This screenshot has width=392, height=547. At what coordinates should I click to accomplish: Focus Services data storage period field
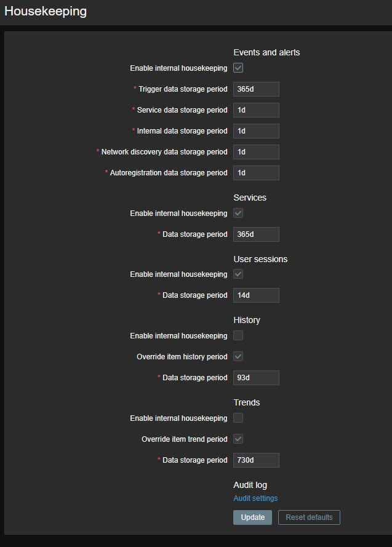point(256,234)
